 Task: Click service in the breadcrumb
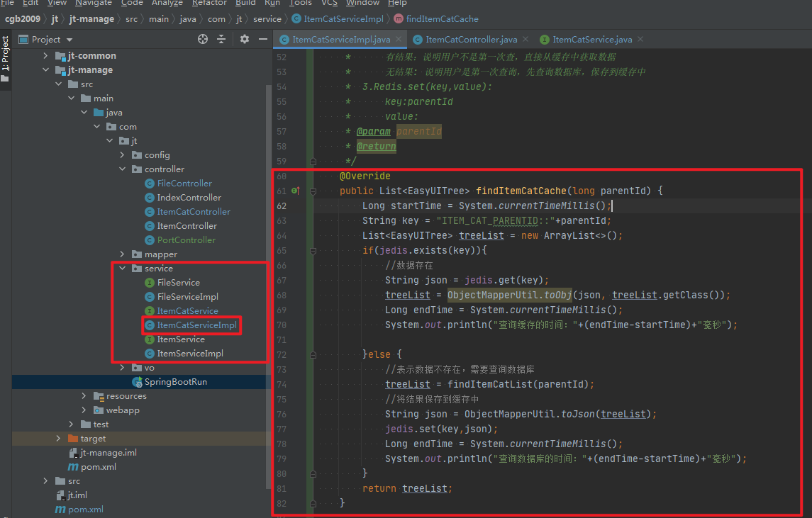click(x=267, y=19)
